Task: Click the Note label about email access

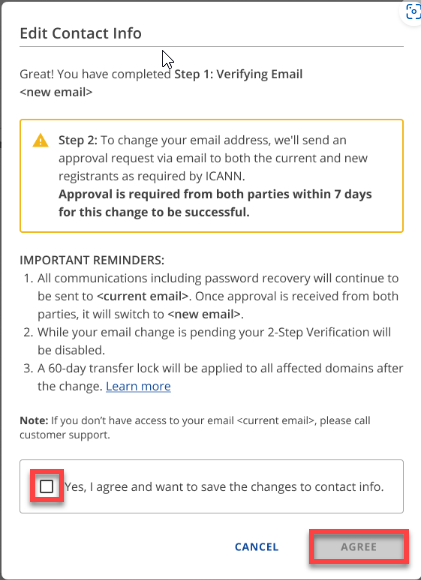Action: pos(34,421)
